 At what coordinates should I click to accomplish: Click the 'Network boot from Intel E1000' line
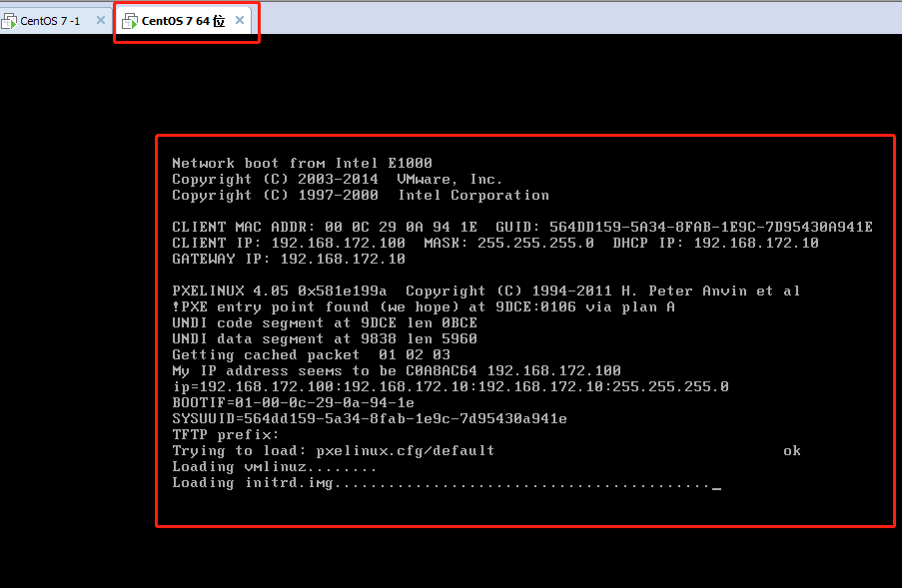(x=302, y=164)
